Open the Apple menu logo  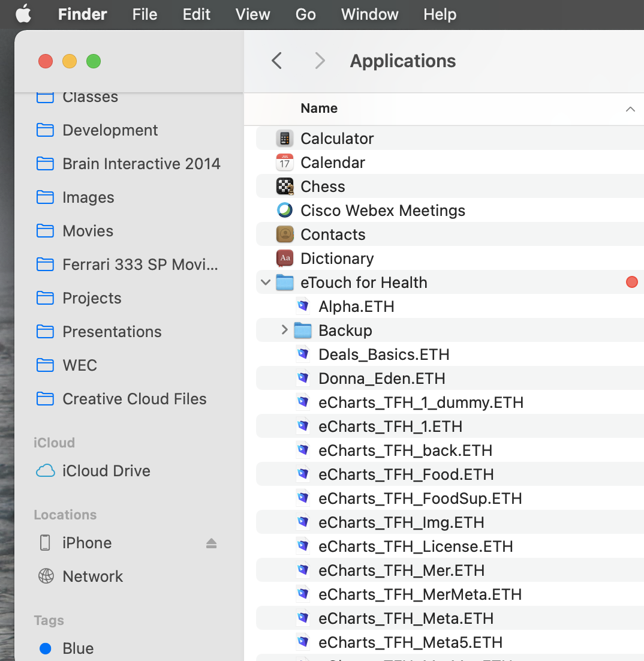tap(23, 14)
